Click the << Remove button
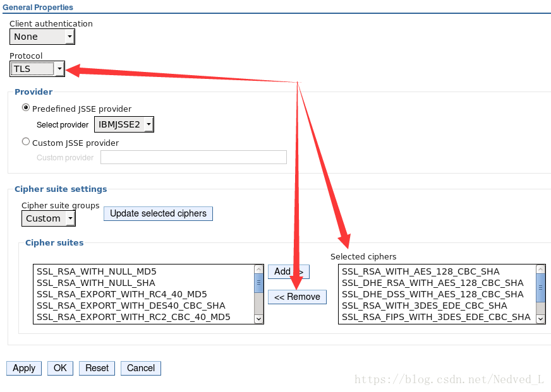 tap(297, 297)
